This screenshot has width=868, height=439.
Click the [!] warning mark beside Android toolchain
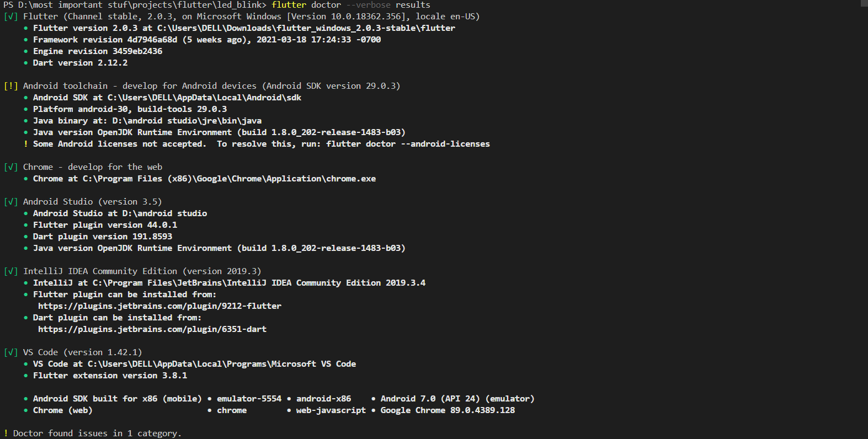pos(11,86)
